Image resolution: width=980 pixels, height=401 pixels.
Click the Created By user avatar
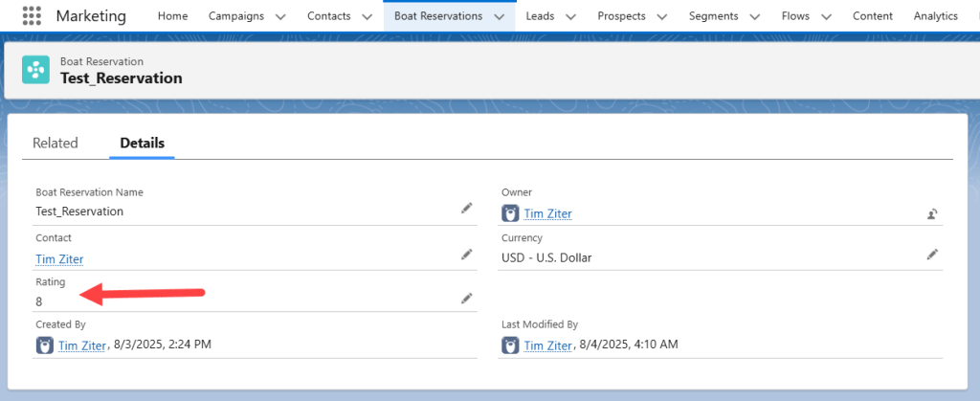click(45, 345)
